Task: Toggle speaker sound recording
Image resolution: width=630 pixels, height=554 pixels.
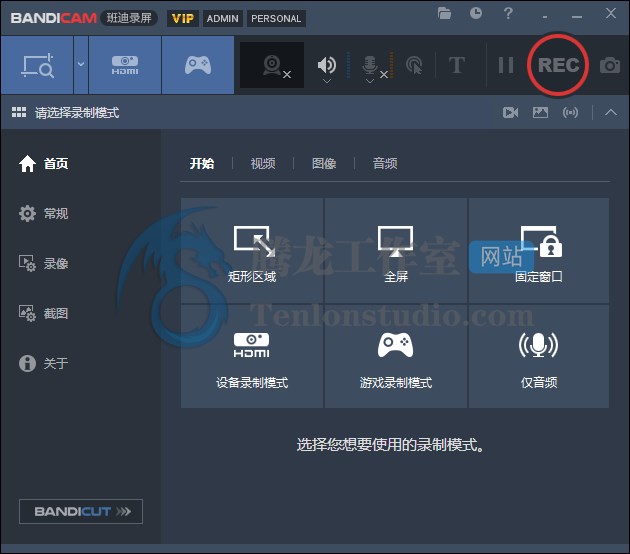Action: click(x=327, y=65)
